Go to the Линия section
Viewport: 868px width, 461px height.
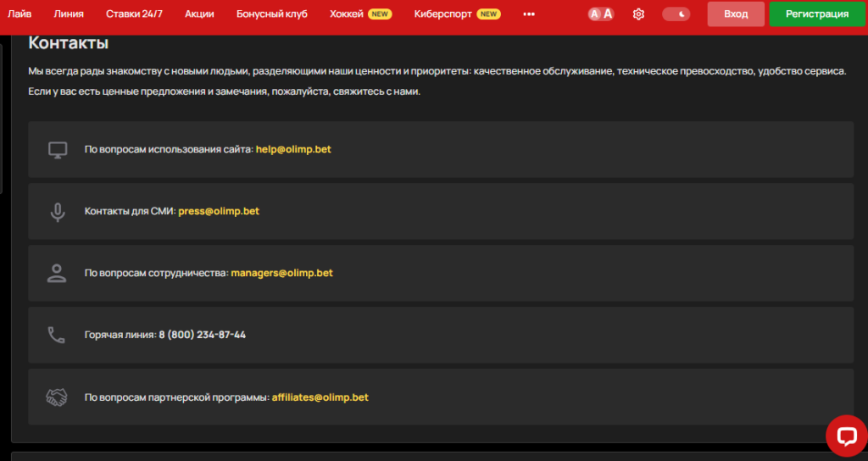pyautogui.click(x=69, y=14)
